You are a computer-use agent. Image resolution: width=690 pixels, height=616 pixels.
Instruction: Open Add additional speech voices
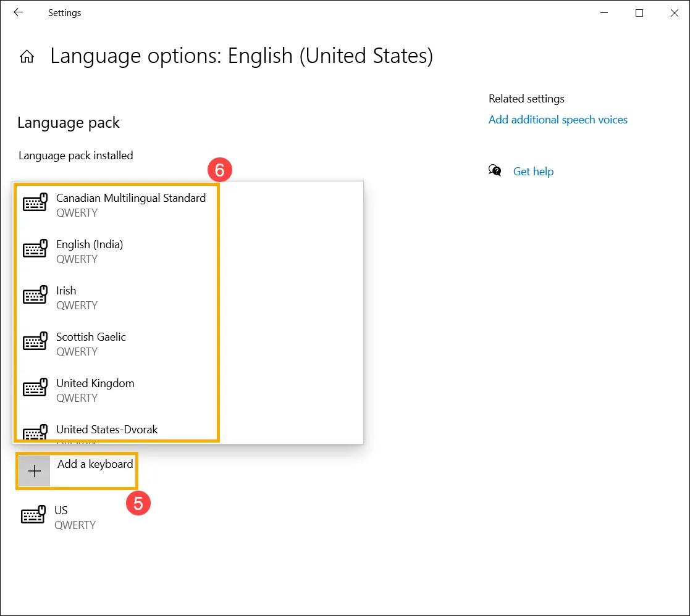[x=558, y=119]
